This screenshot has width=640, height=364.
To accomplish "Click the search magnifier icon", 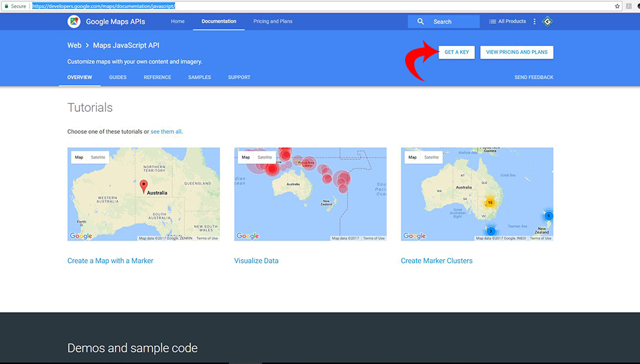I will (420, 21).
